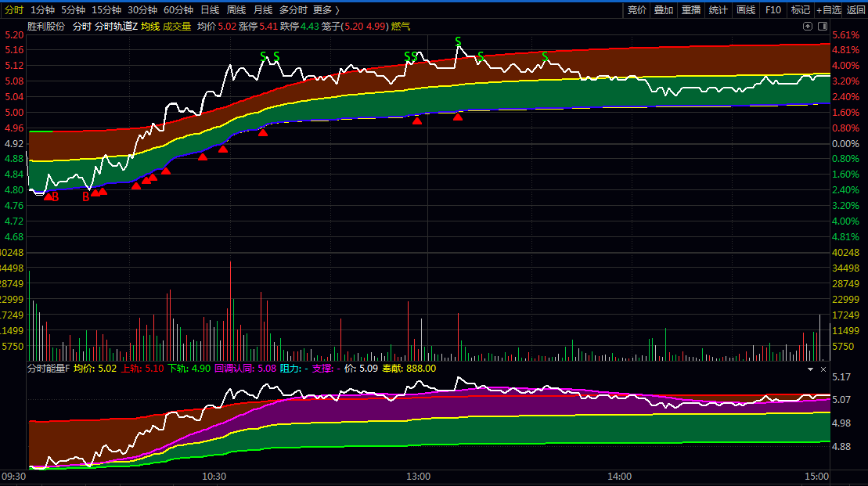868x486 pixels.
Task: Show the 60分钟 chart
Action: coord(178,10)
